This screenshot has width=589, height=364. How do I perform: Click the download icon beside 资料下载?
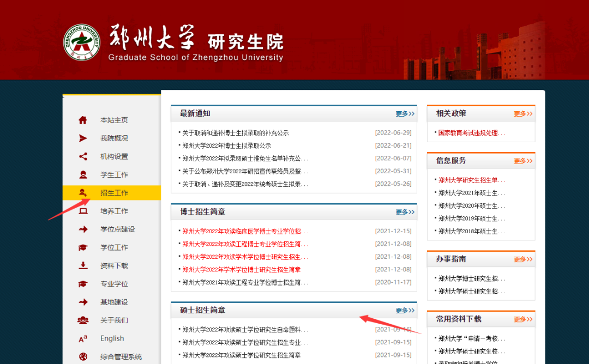point(83,266)
